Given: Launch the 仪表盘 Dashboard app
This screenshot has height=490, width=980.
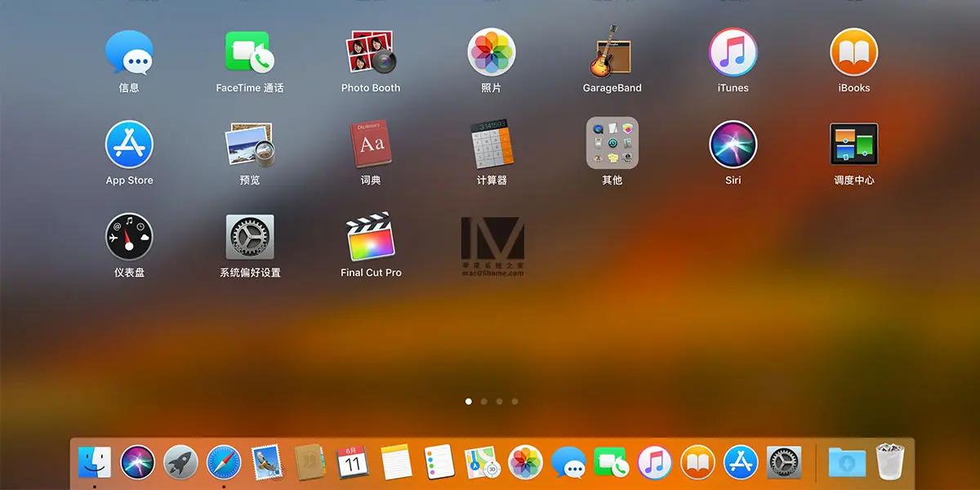Looking at the screenshot, I should [x=129, y=237].
